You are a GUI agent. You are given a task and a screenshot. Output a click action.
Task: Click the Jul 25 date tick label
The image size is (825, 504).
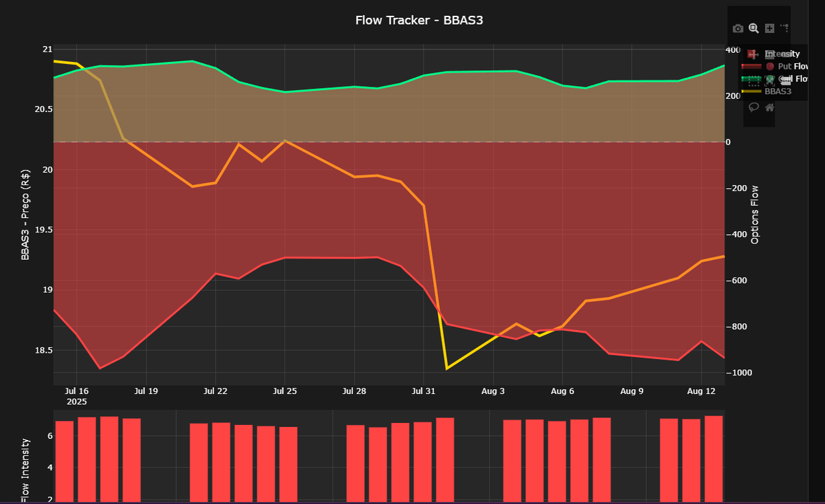click(x=285, y=391)
